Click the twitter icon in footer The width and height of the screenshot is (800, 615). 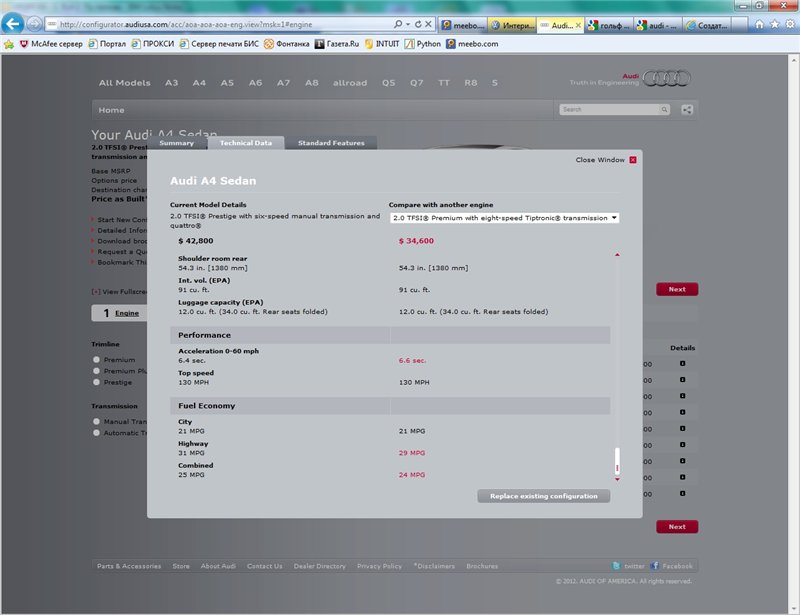click(x=616, y=565)
